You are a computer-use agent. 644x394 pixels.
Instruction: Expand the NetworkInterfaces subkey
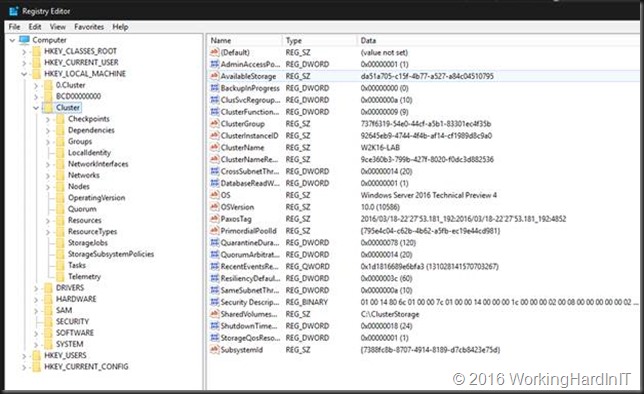pos(48,164)
